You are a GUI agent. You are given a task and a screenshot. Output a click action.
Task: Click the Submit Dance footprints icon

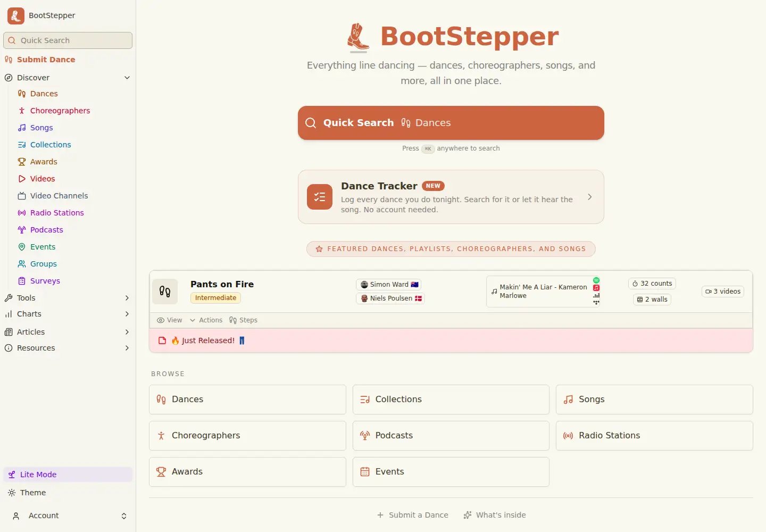pyautogui.click(x=9, y=60)
